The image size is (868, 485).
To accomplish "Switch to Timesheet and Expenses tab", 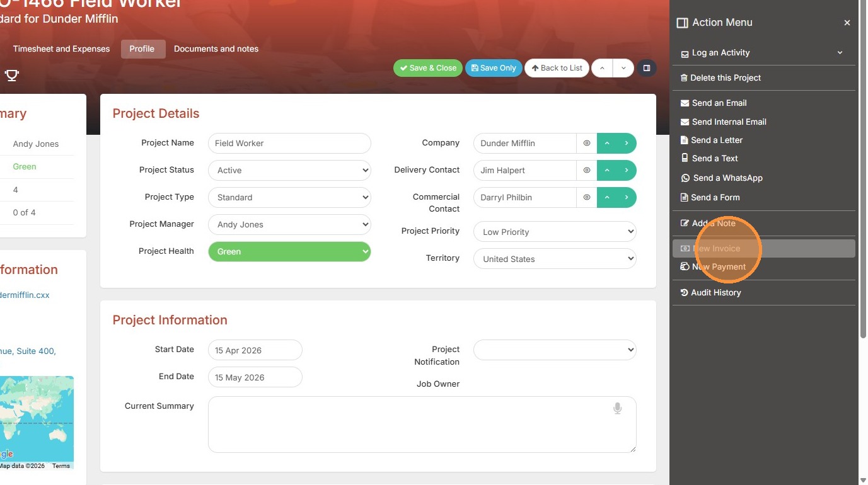I will (61, 49).
